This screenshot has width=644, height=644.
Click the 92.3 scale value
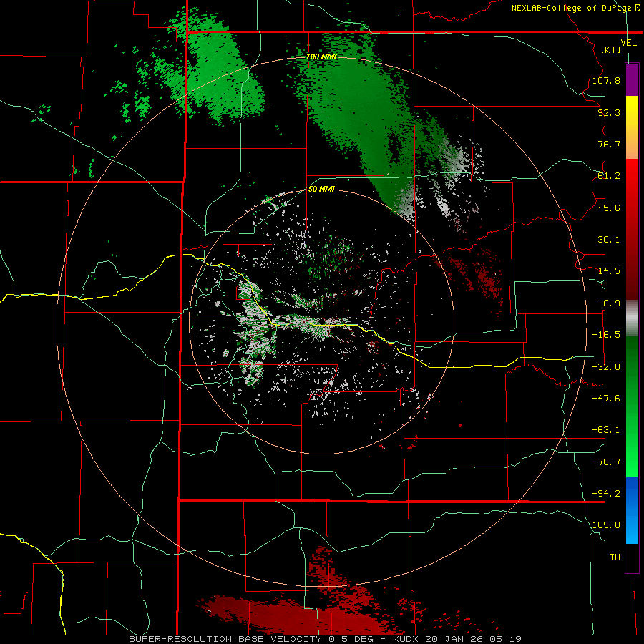tap(609, 112)
